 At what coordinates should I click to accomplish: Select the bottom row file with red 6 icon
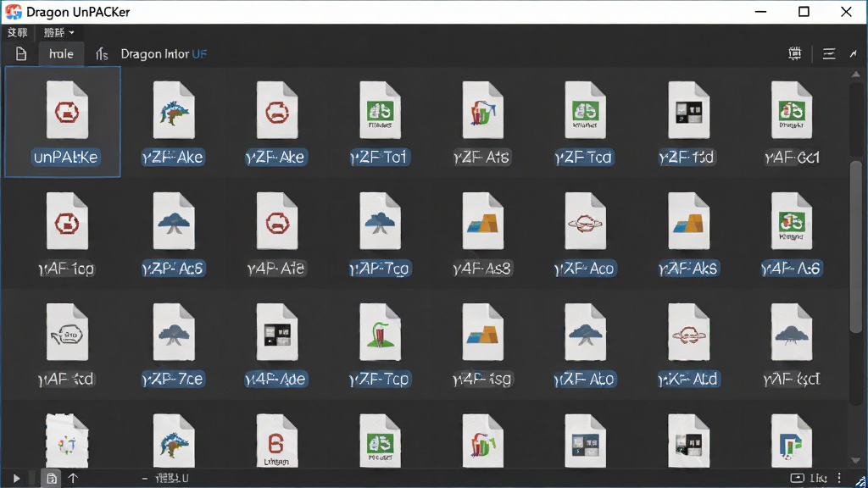coord(277,441)
